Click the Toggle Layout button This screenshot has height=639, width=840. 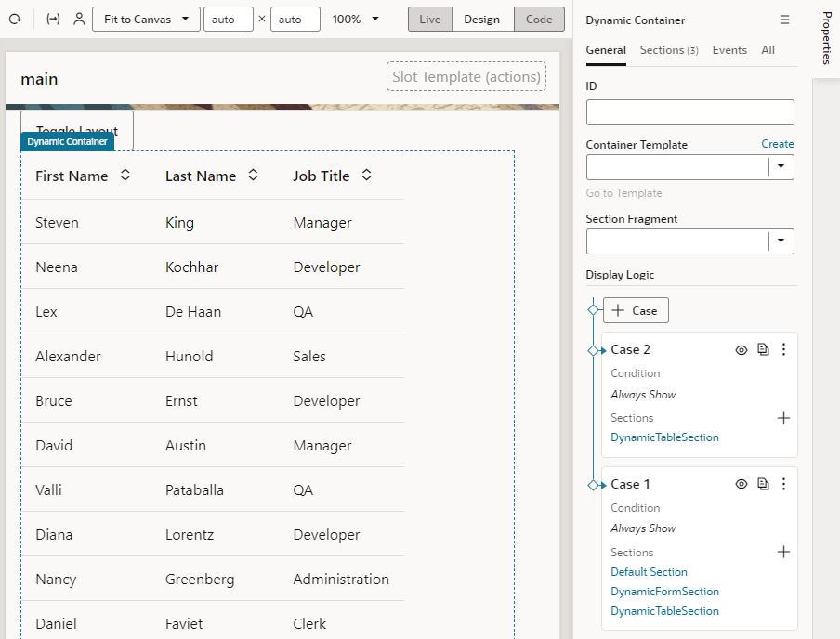point(77,130)
